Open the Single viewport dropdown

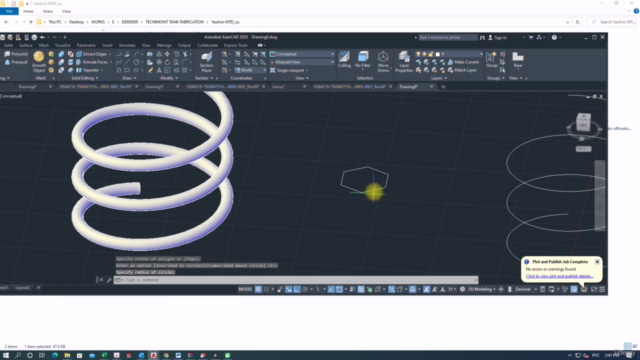point(289,70)
